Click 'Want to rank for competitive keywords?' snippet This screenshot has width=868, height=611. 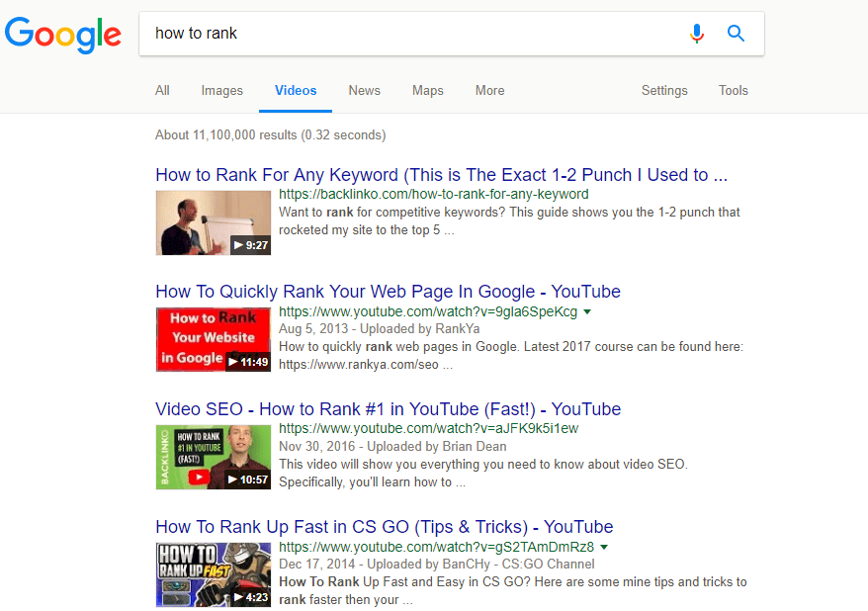pyautogui.click(x=509, y=220)
